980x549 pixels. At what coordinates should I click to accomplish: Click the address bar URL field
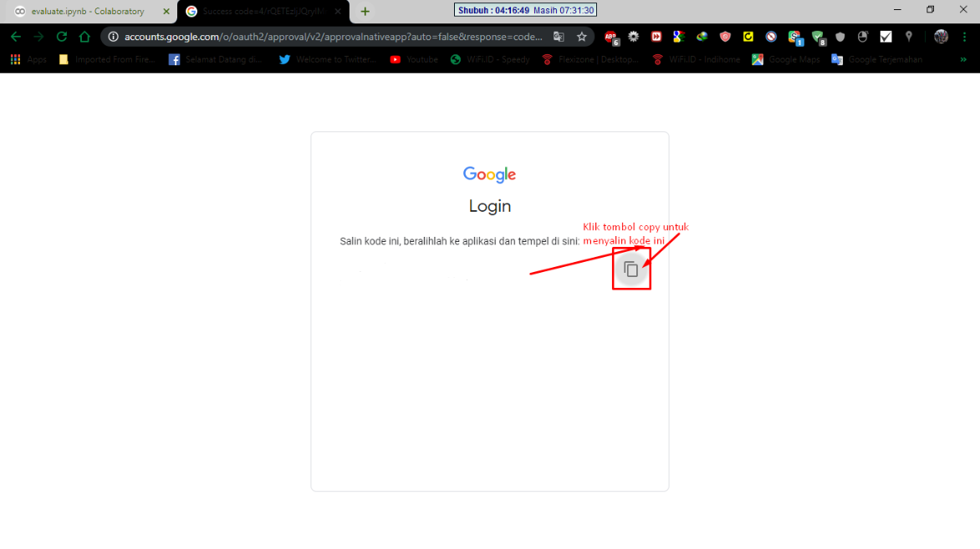point(333,37)
